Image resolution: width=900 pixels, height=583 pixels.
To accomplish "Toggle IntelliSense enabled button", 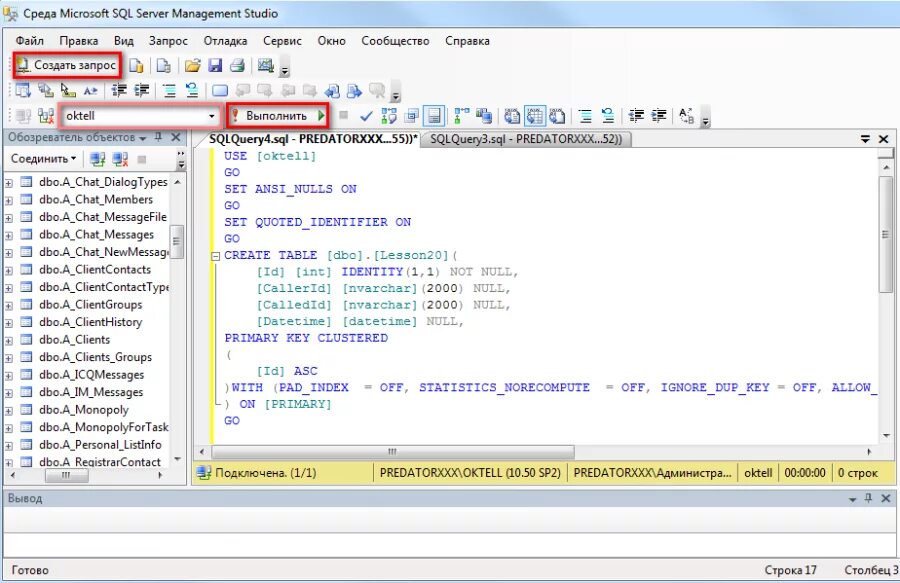I will (435, 116).
